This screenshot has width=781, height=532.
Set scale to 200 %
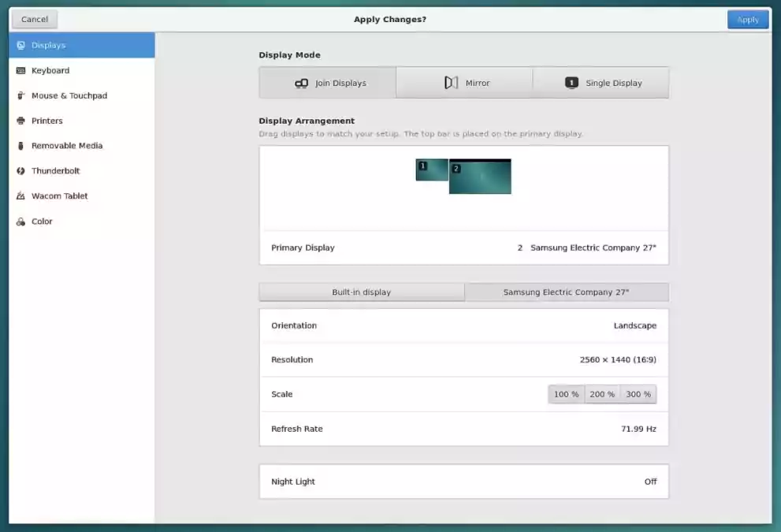(x=602, y=394)
